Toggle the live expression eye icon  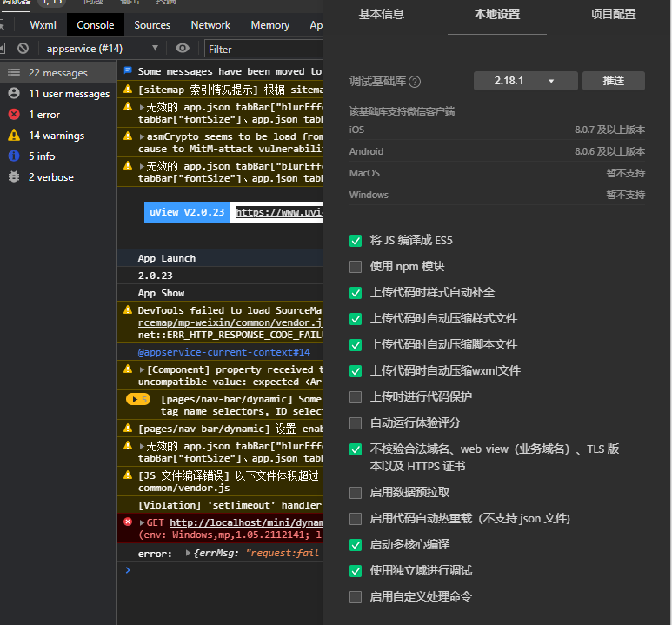tap(183, 49)
